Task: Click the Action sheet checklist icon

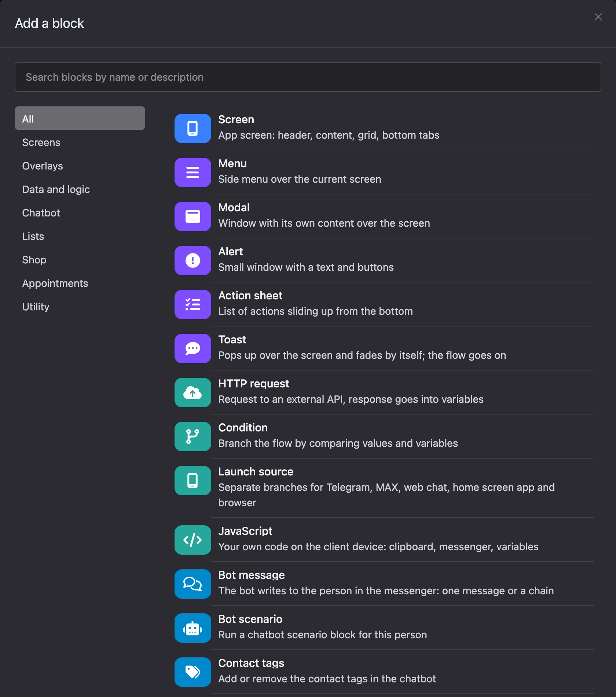Action: (x=192, y=304)
